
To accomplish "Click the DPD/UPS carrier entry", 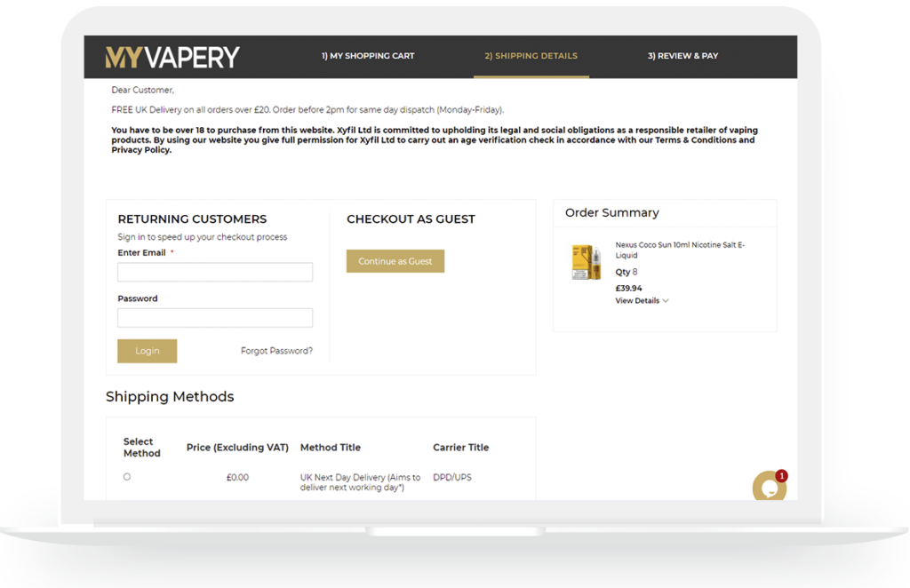I will (x=452, y=478).
